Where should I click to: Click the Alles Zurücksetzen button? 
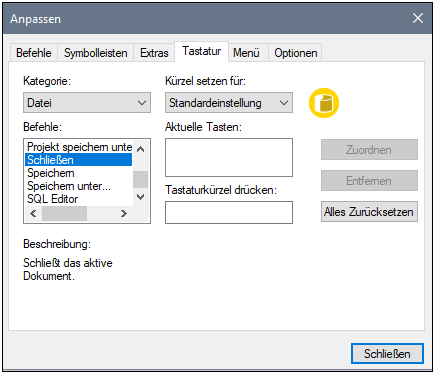(369, 212)
